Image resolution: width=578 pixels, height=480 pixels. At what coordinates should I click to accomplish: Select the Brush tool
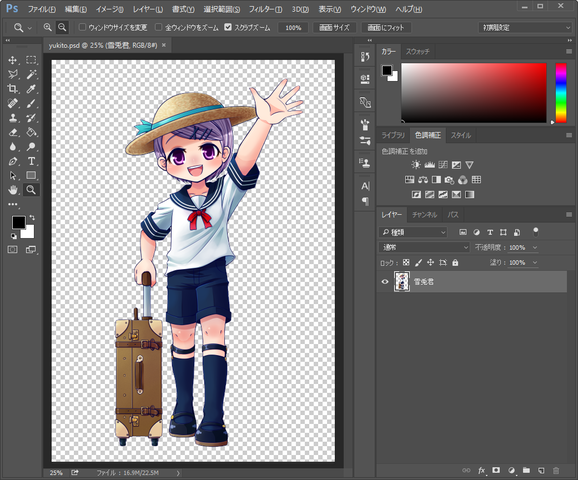click(x=31, y=104)
